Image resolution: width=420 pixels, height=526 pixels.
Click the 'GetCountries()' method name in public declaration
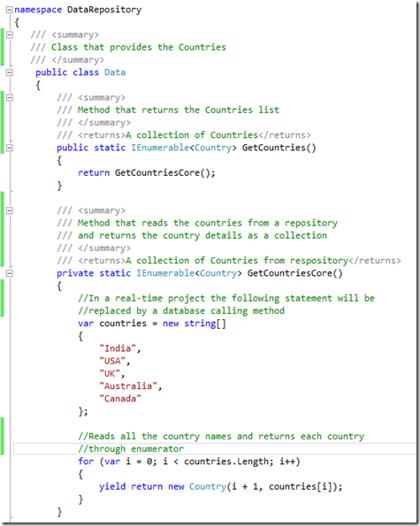279,148
